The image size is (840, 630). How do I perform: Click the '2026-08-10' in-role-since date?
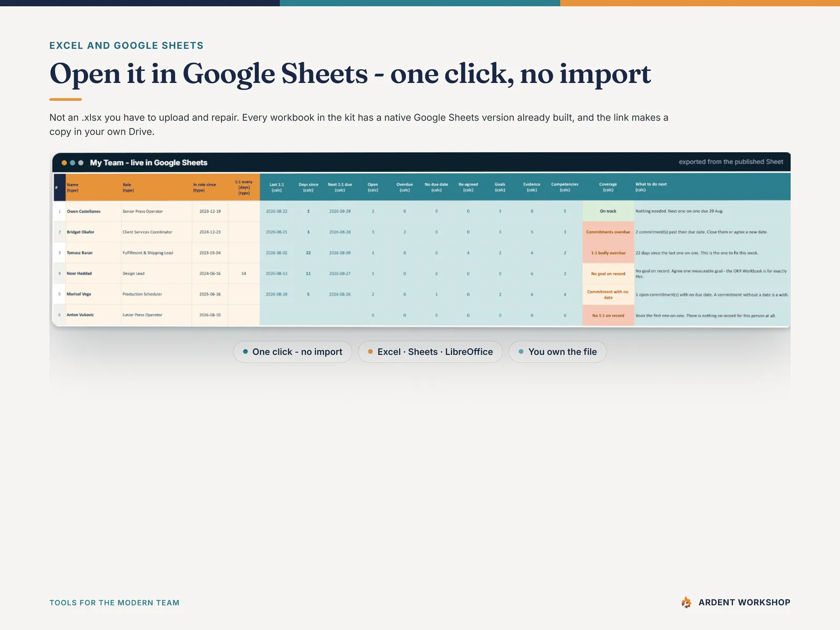[210, 315]
